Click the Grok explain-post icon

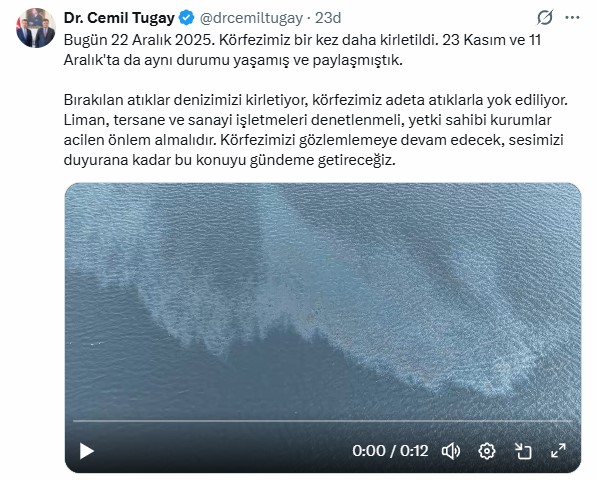545,17
